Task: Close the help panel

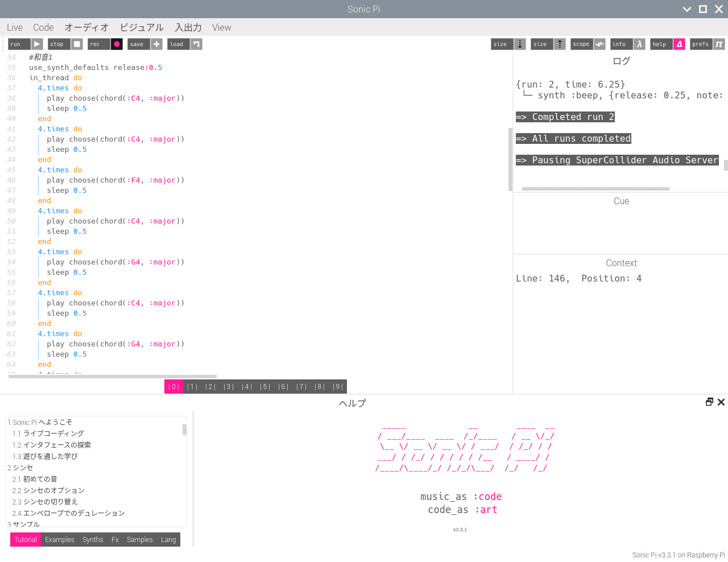Action: point(721,402)
